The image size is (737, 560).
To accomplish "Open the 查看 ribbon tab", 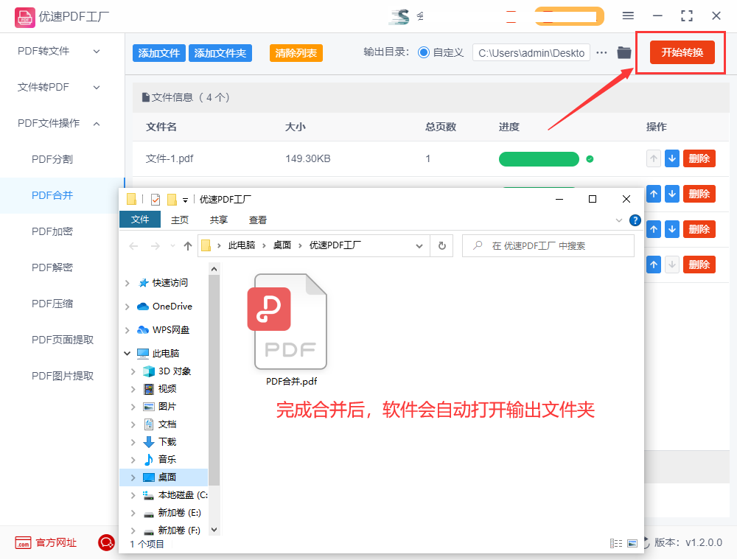I will pyautogui.click(x=257, y=220).
